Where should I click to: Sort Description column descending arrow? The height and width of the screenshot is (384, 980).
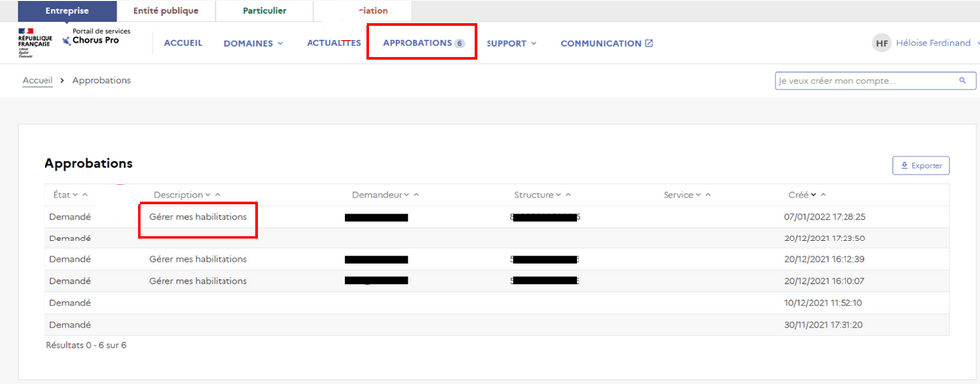pyautogui.click(x=208, y=195)
